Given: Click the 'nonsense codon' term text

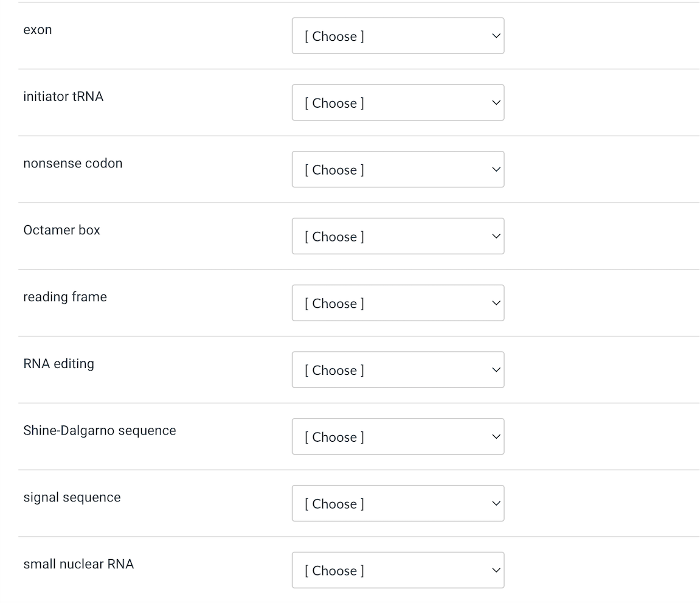Looking at the screenshot, I should (x=73, y=163).
